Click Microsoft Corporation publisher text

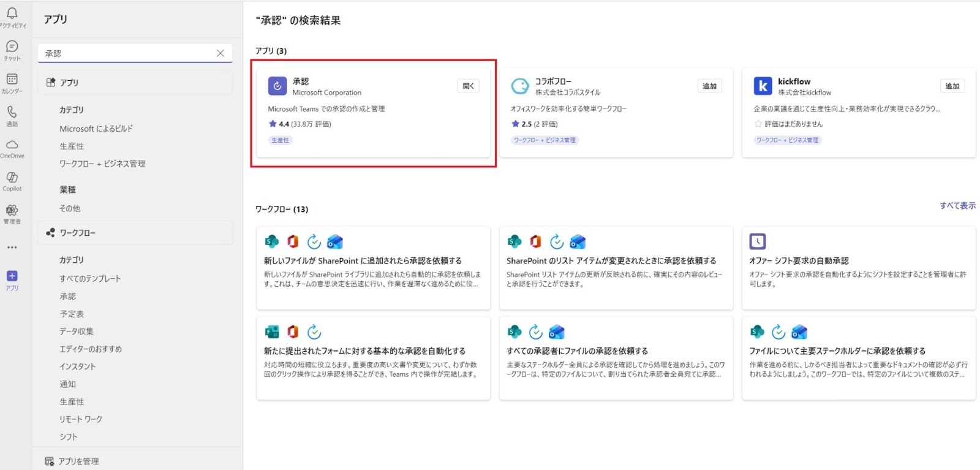(x=327, y=93)
